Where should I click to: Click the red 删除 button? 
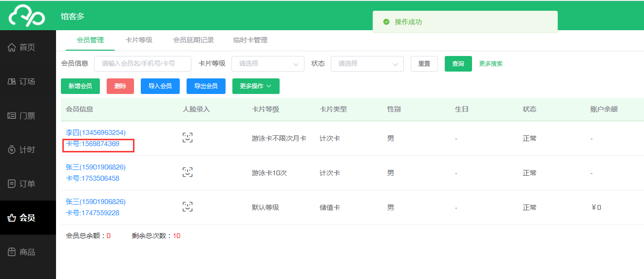click(120, 86)
